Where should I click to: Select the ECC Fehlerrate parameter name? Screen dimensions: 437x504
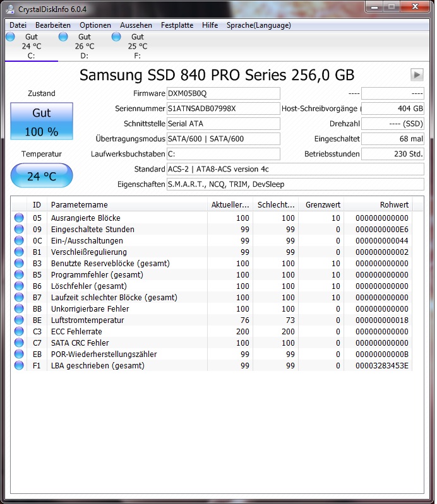coord(76,331)
